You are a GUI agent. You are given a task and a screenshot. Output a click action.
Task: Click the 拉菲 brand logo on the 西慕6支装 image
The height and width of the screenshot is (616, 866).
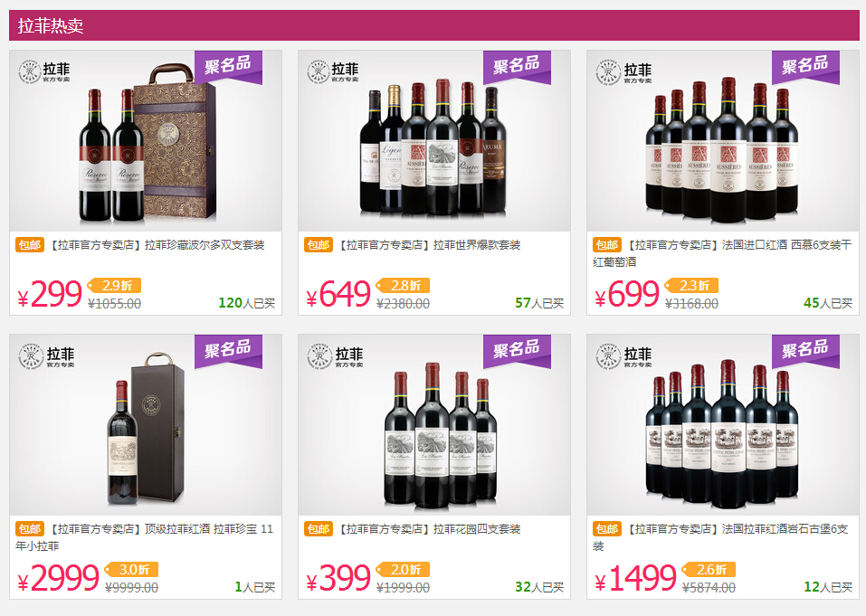click(x=624, y=72)
